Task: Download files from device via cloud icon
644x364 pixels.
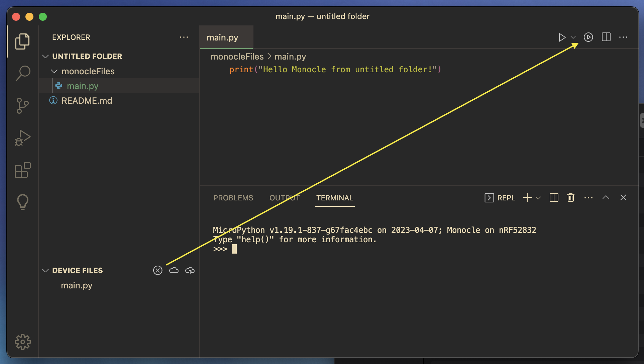Action: pos(174,270)
